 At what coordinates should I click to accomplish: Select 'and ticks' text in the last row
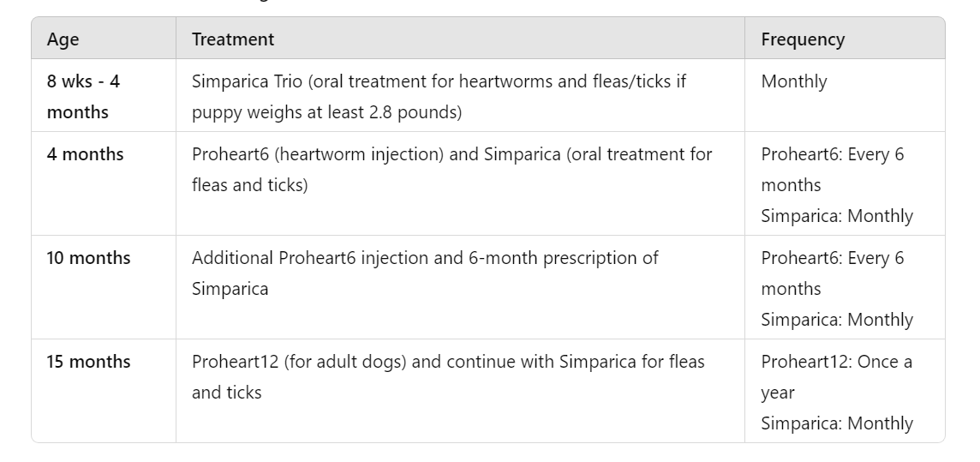tap(227, 393)
